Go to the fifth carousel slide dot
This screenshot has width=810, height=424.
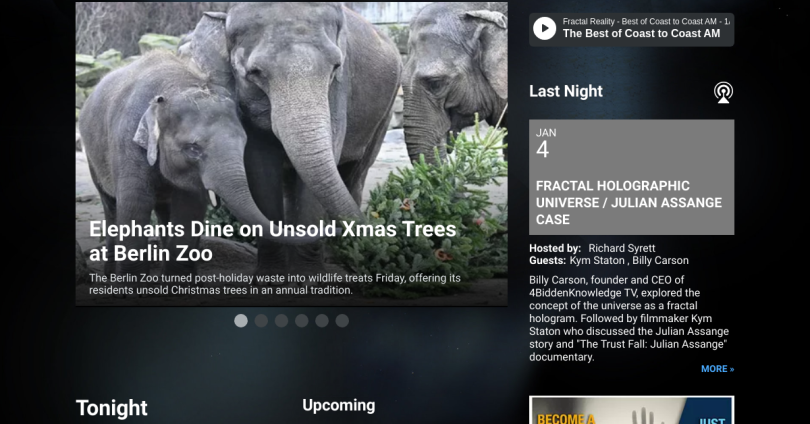[322, 321]
